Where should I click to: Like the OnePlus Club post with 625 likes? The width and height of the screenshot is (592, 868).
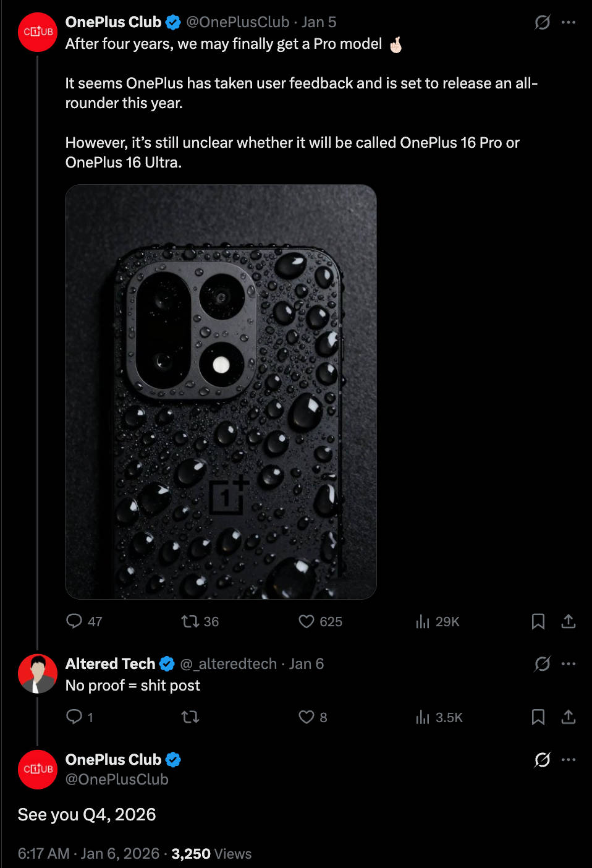(x=307, y=621)
